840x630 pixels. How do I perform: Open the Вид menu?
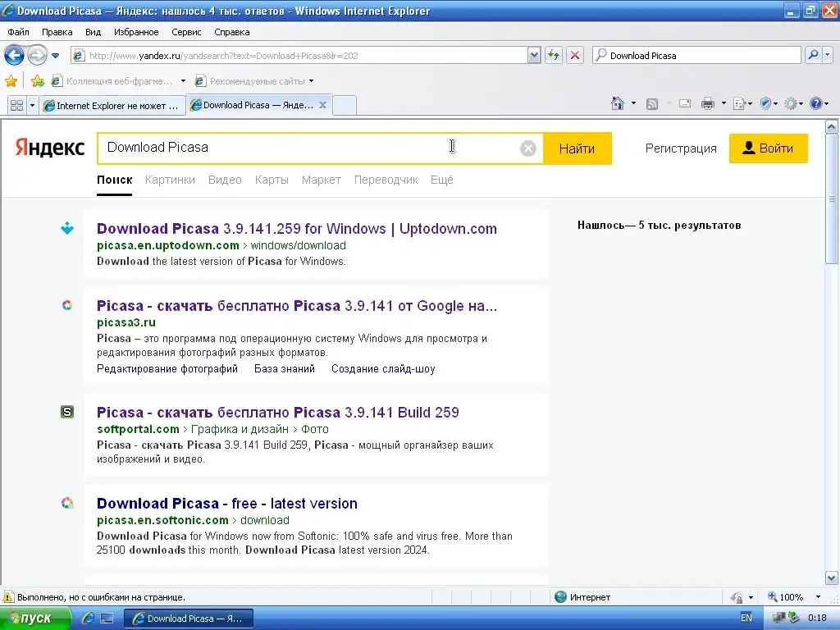93,32
